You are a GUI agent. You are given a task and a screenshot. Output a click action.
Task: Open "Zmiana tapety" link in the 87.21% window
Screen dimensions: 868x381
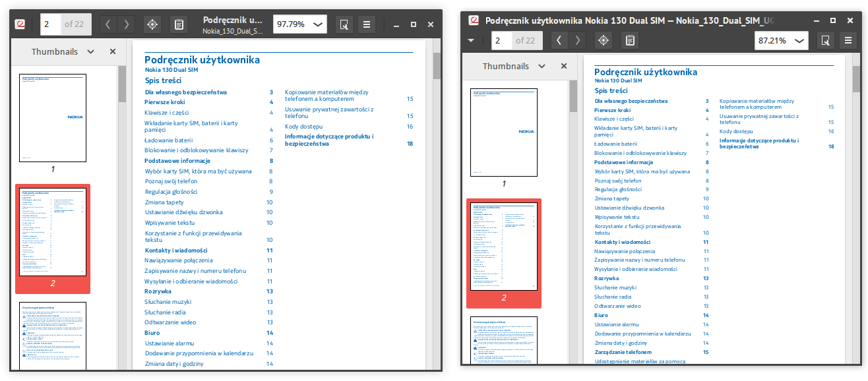click(x=611, y=198)
